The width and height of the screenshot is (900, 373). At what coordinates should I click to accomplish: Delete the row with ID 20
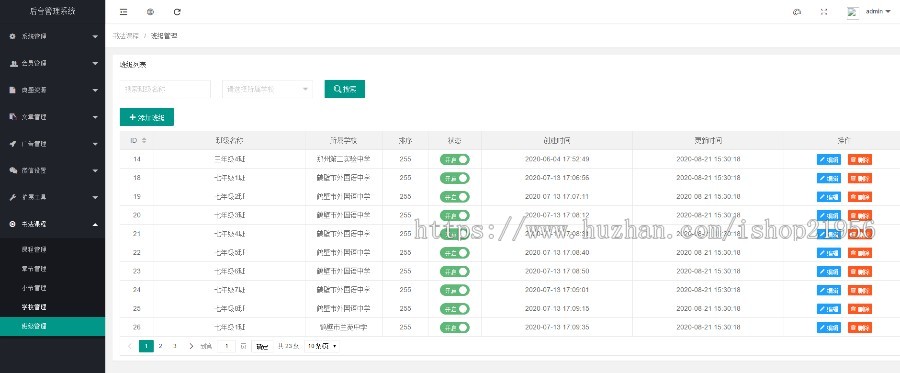[860, 215]
